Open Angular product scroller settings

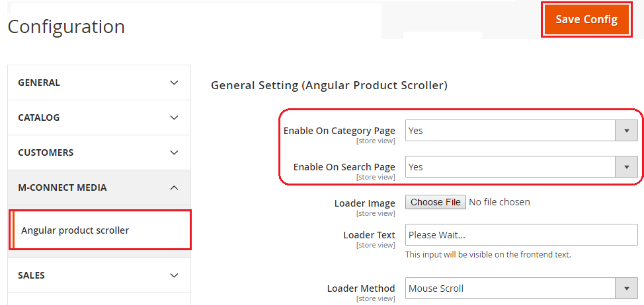(75, 230)
